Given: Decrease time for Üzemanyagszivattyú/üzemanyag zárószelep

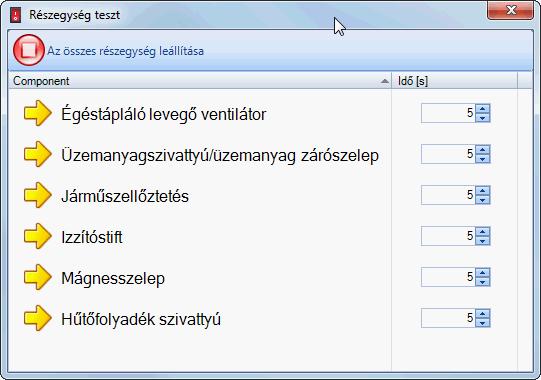Looking at the screenshot, I should (483, 159).
